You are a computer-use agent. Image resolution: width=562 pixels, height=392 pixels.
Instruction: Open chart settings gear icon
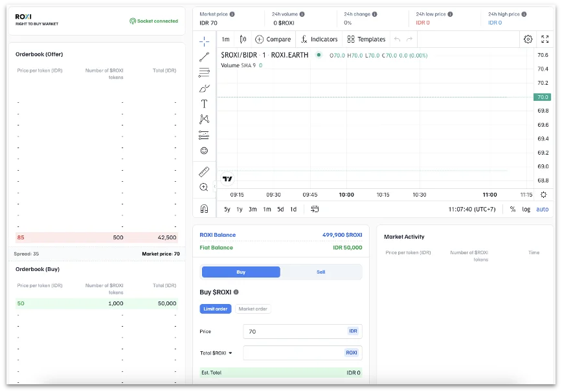[528, 39]
